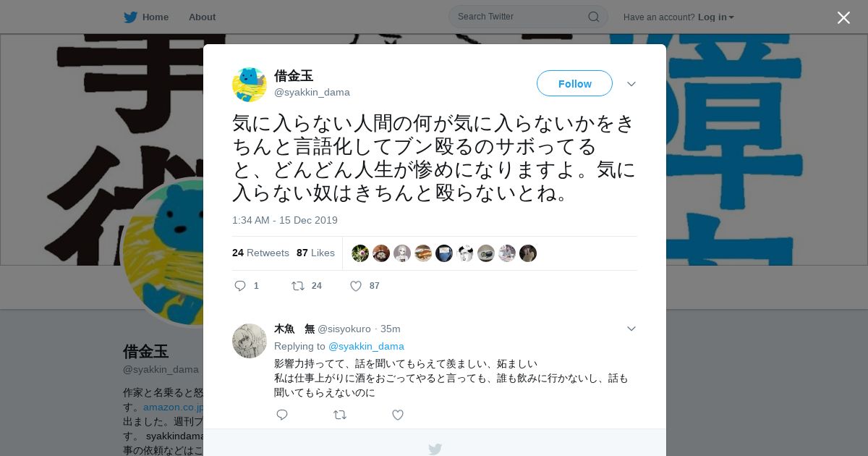Click the Twitter bird icon at modal bottom
The height and width of the screenshot is (456, 868).
pyautogui.click(x=435, y=449)
